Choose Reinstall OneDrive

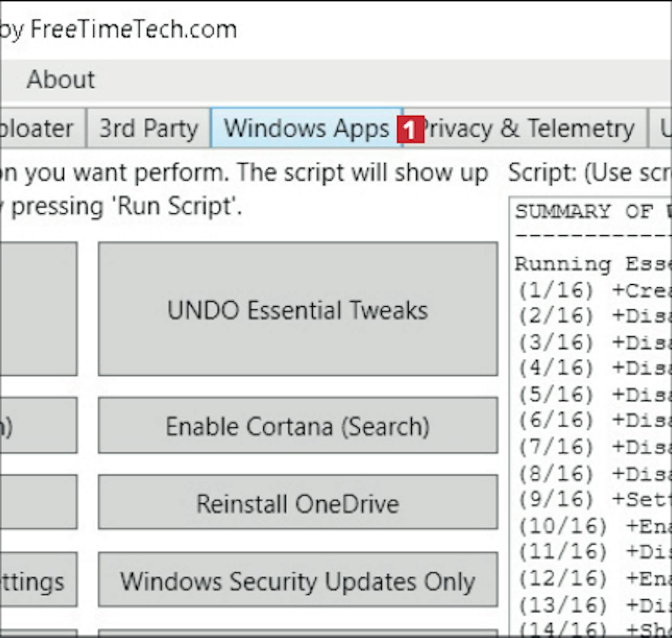pyautogui.click(x=298, y=503)
